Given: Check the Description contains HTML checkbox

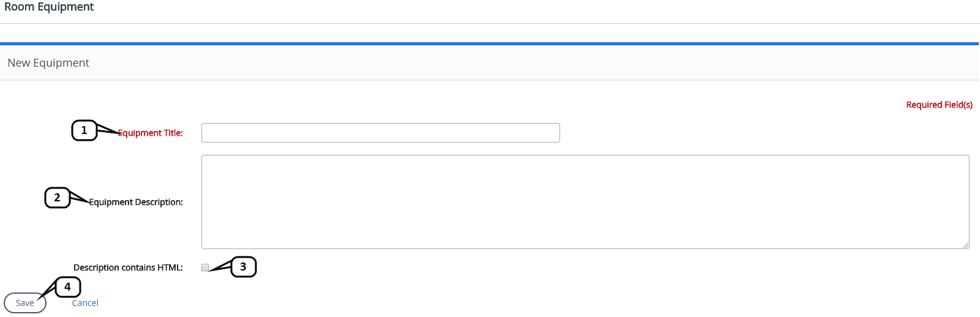Looking at the screenshot, I should click(x=205, y=267).
